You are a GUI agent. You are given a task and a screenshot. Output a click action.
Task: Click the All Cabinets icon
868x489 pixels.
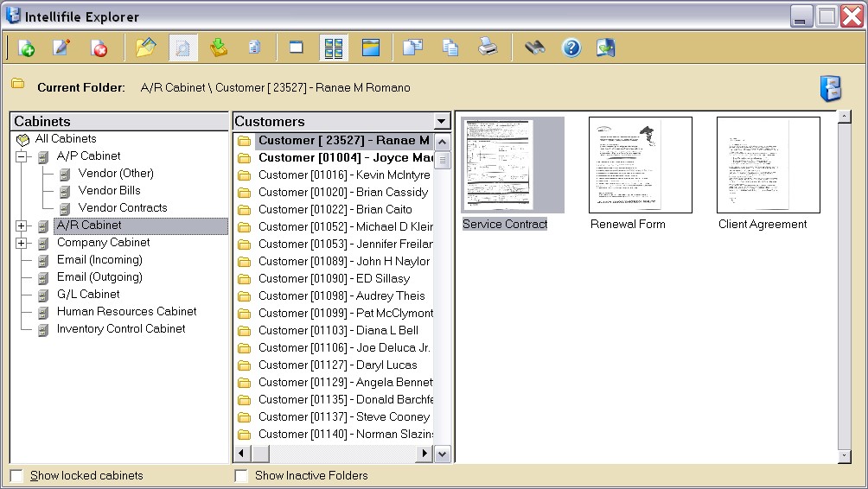pyautogui.click(x=22, y=139)
